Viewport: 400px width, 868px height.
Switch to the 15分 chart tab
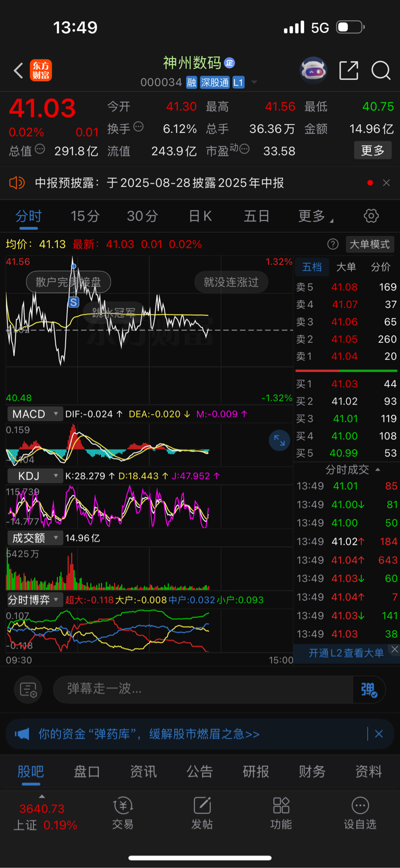[x=85, y=216]
